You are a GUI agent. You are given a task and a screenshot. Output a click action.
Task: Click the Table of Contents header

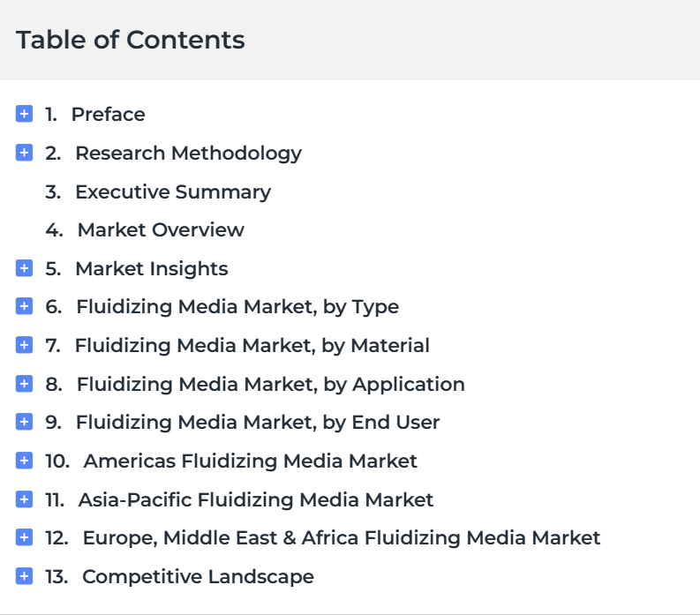pyautogui.click(x=131, y=41)
